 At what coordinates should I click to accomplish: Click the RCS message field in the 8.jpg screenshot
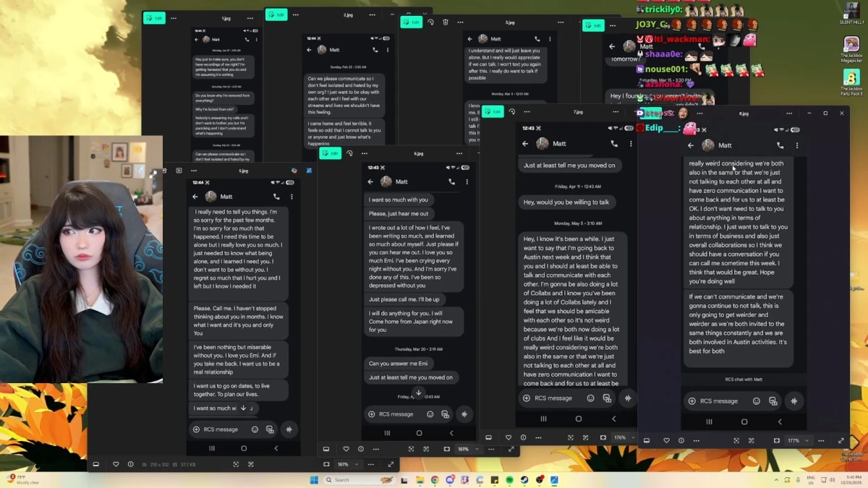720,401
